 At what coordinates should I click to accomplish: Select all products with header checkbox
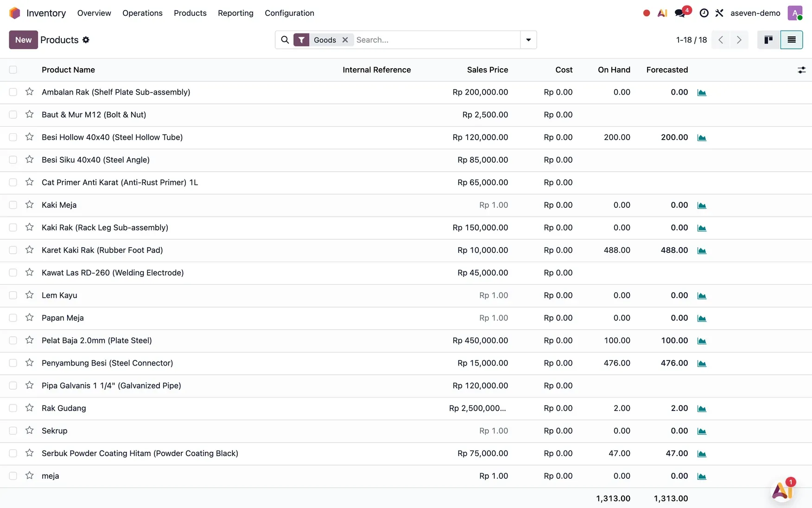pyautogui.click(x=13, y=70)
